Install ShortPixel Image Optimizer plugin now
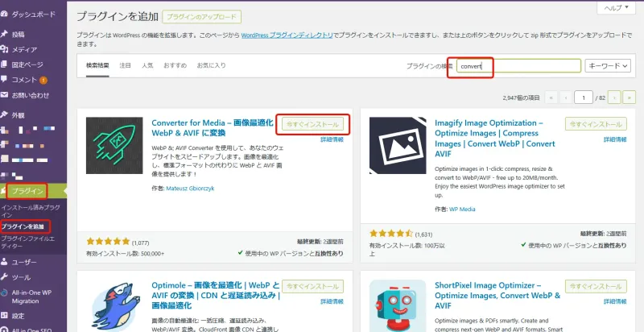Viewport: 644px width, 332px height. pyautogui.click(x=596, y=286)
